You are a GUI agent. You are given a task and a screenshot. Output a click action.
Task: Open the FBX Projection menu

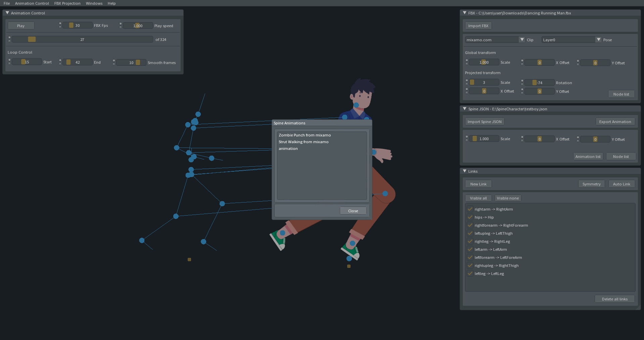[67, 3]
